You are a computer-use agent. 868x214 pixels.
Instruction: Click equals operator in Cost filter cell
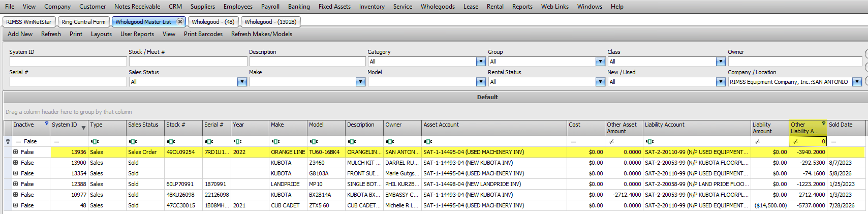click(573, 142)
